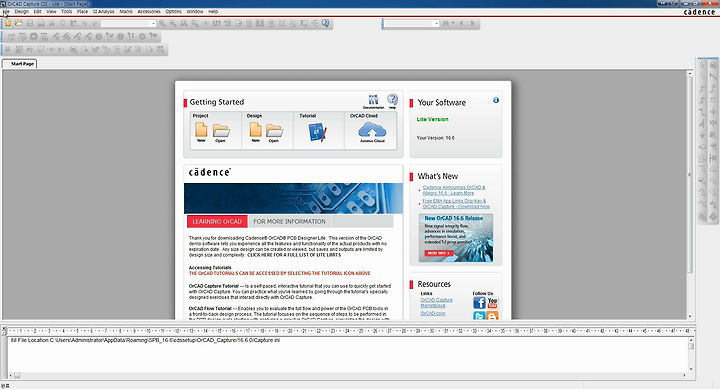
Task: Click the blue Help question-mark toolbar icon
Action: (x=326, y=23)
